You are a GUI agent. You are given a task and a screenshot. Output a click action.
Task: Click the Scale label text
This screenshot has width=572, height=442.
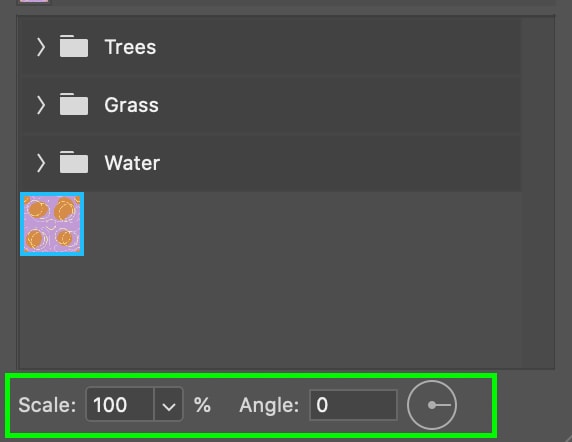47,405
